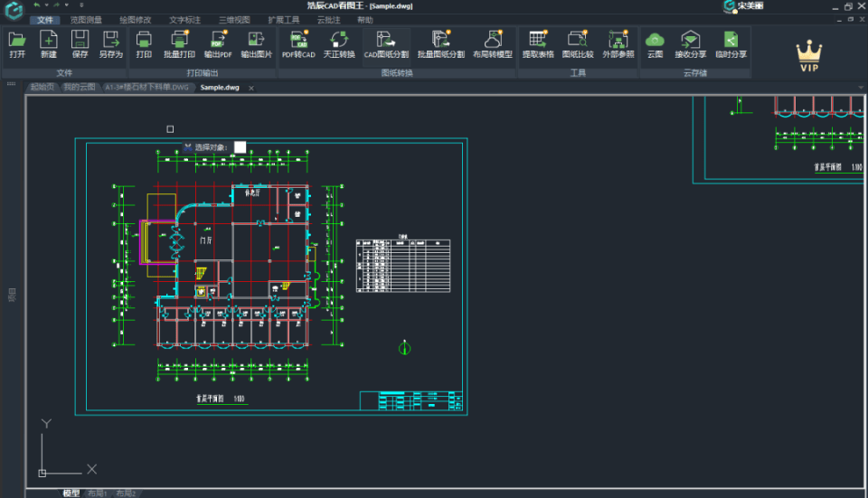
Task: Open the collapsed side panel on left edge
Action: point(12,295)
